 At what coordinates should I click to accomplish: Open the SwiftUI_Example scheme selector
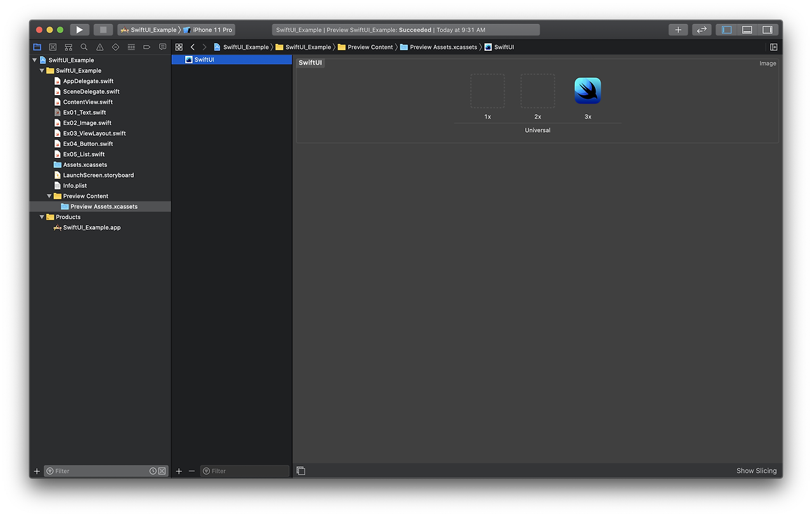[x=148, y=30]
